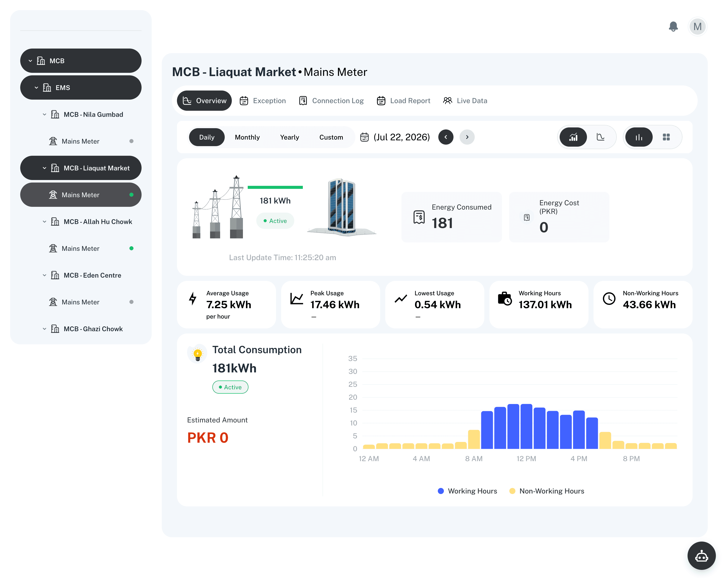Select the Monthly period
This screenshot has width=728, height=582.
247,137
